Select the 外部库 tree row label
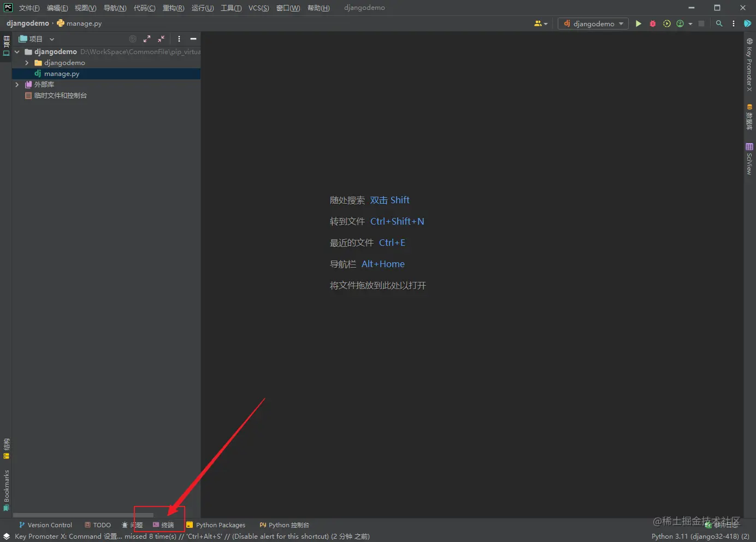Image resolution: width=756 pixels, height=542 pixels. pyautogui.click(x=44, y=85)
